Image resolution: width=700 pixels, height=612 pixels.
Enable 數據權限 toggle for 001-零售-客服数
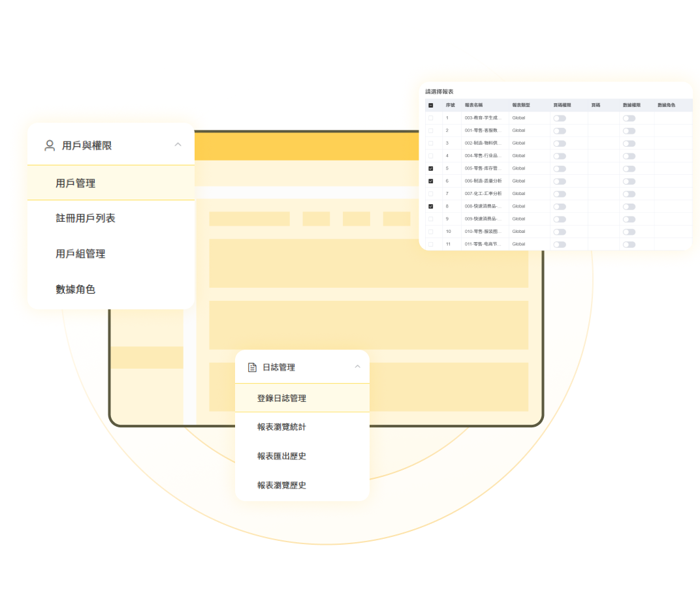point(629,130)
